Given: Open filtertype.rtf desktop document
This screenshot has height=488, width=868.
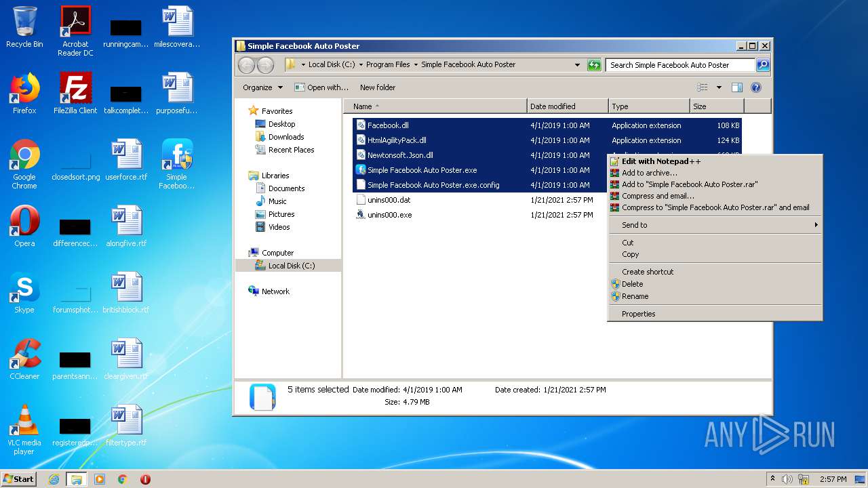Looking at the screenshot, I should 126,426.
